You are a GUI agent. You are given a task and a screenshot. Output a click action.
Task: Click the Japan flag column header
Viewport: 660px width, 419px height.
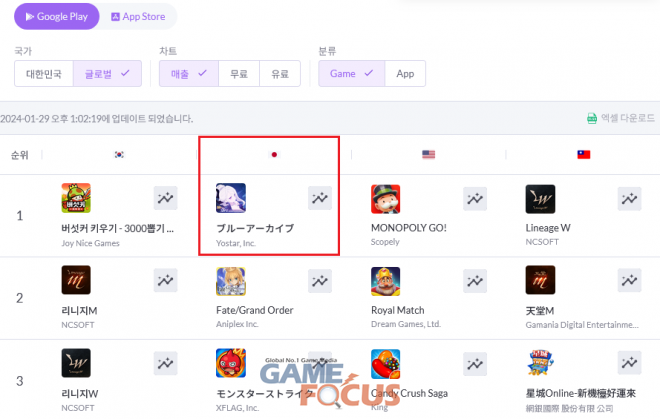pos(274,155)
